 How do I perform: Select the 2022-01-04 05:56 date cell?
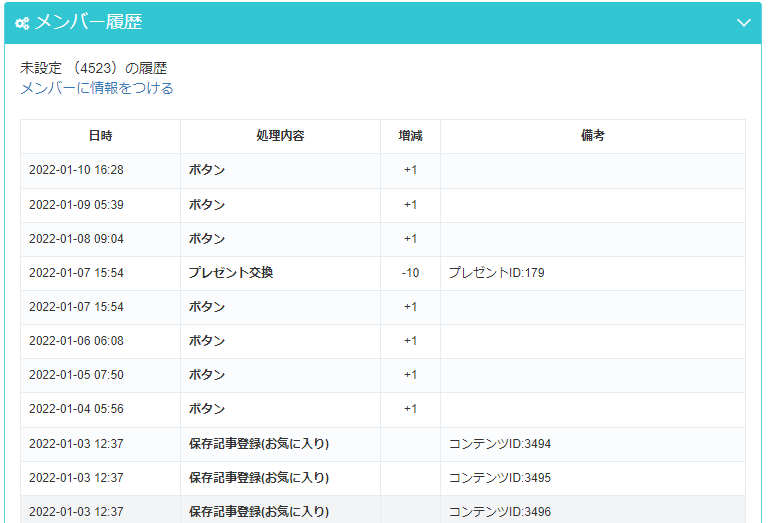(x=76, y=408)
